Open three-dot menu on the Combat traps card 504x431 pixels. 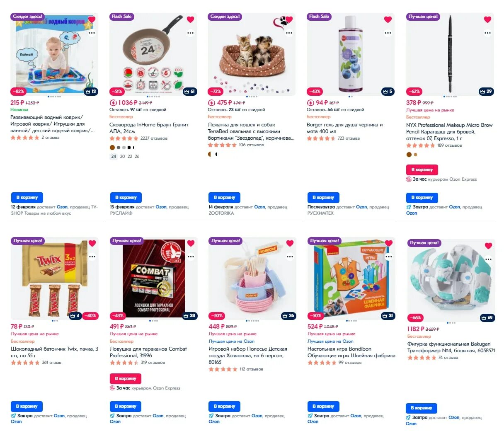[191, 257]
